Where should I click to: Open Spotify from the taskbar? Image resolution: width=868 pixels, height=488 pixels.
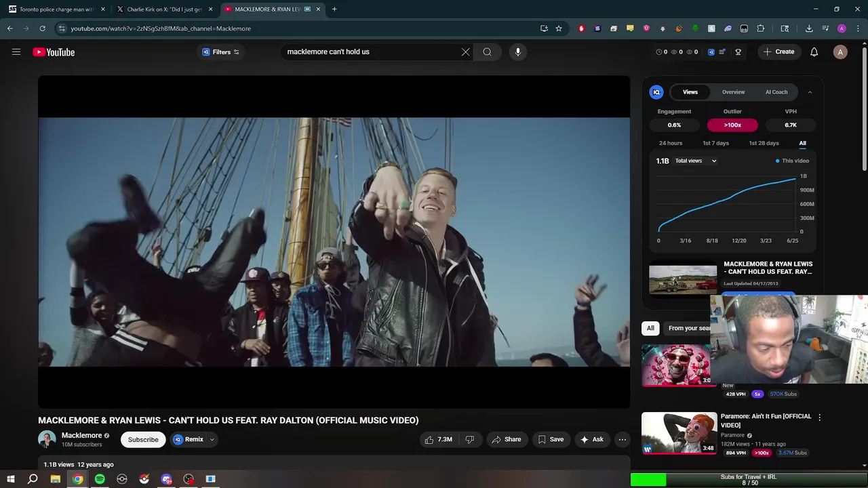click(x=100, y=479)
